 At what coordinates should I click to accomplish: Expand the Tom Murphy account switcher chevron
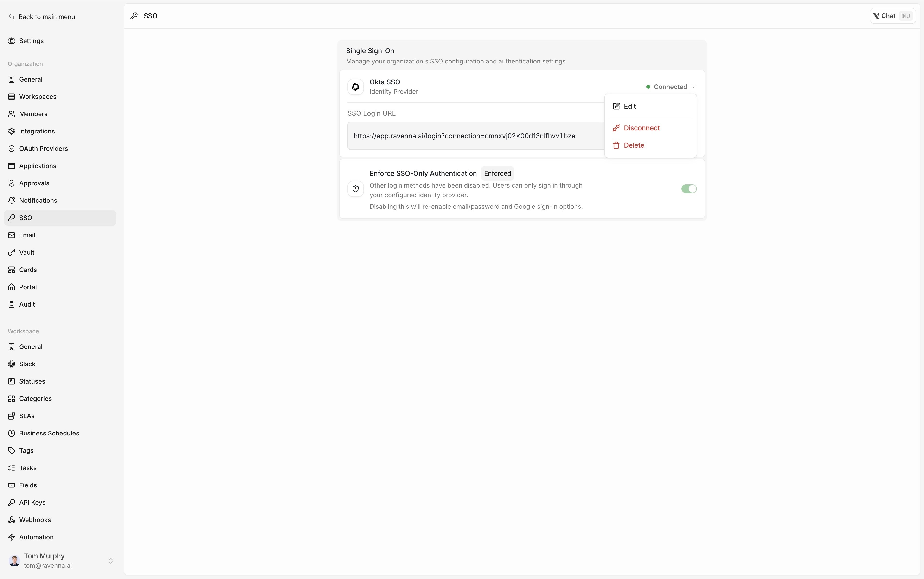(x=110, y=561)
